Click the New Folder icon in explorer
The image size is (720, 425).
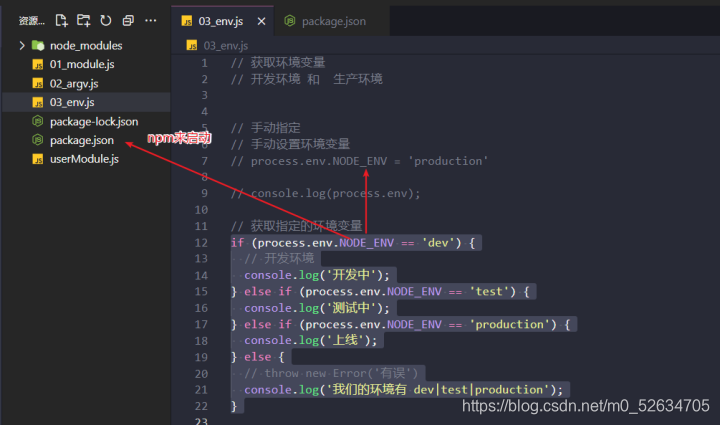tap(84, 21)
